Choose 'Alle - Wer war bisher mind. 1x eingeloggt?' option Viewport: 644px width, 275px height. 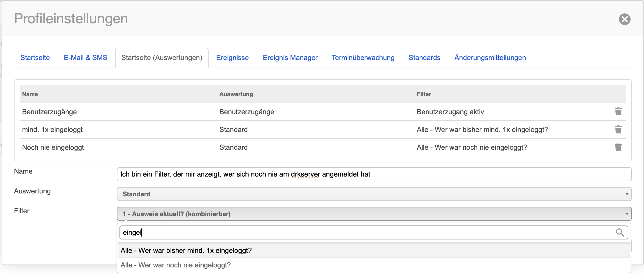[186, 251]
